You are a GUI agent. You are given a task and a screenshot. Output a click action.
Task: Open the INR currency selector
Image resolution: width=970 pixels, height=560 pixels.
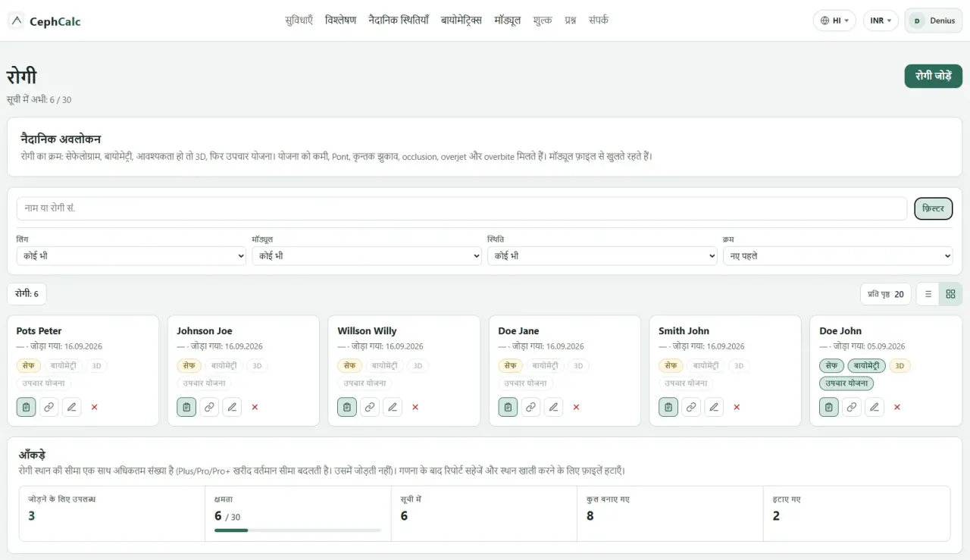[x=881, y=20]
